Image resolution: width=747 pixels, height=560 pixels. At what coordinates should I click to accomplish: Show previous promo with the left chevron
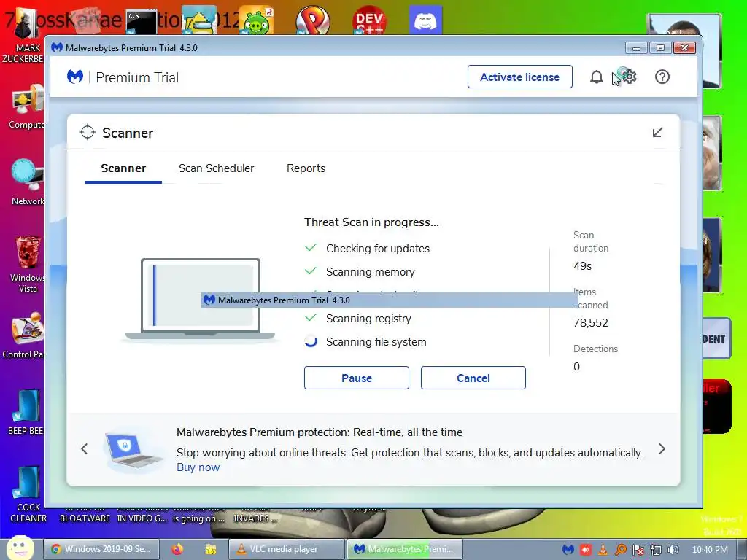point(85,448)
